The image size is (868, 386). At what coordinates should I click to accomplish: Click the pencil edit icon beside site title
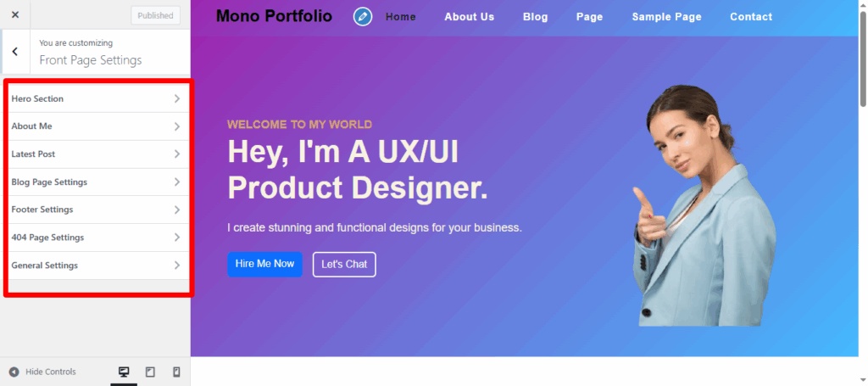(x=363, y=17)
